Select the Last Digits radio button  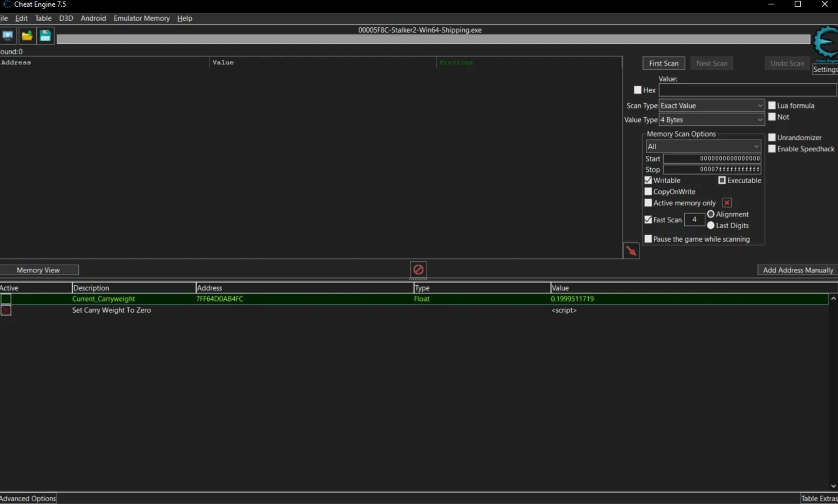tap(710, 225)
